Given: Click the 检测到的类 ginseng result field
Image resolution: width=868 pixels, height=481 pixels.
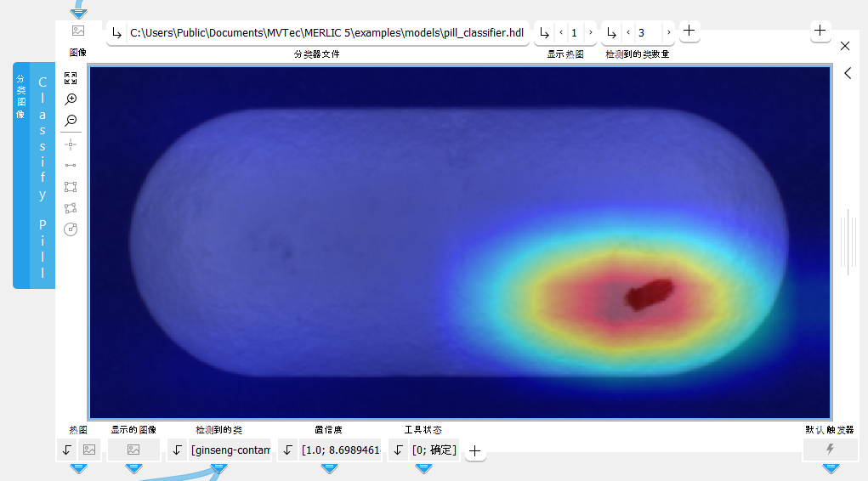Looking at the screenshot, I should tap(230, 450).
